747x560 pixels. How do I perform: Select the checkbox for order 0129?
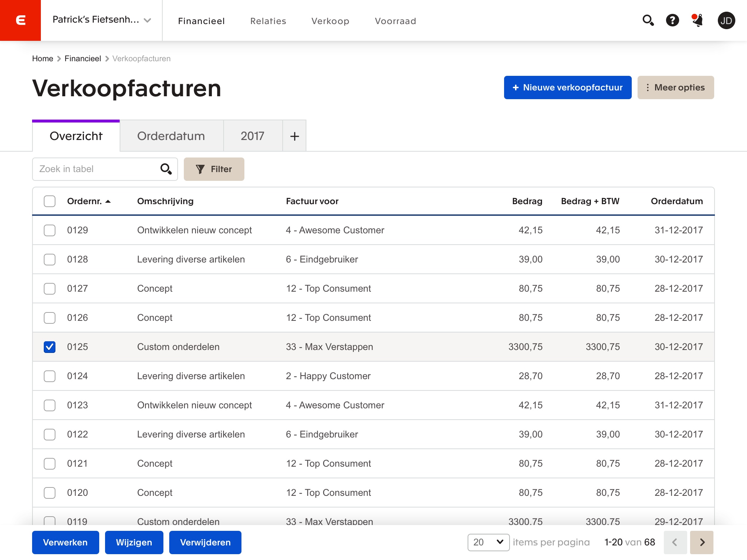point(50,230)
